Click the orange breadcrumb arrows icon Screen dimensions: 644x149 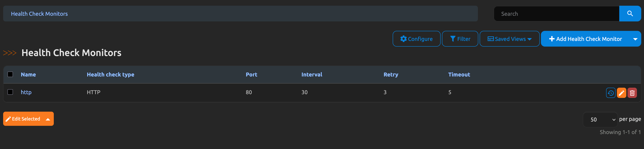tap(10, 53)
